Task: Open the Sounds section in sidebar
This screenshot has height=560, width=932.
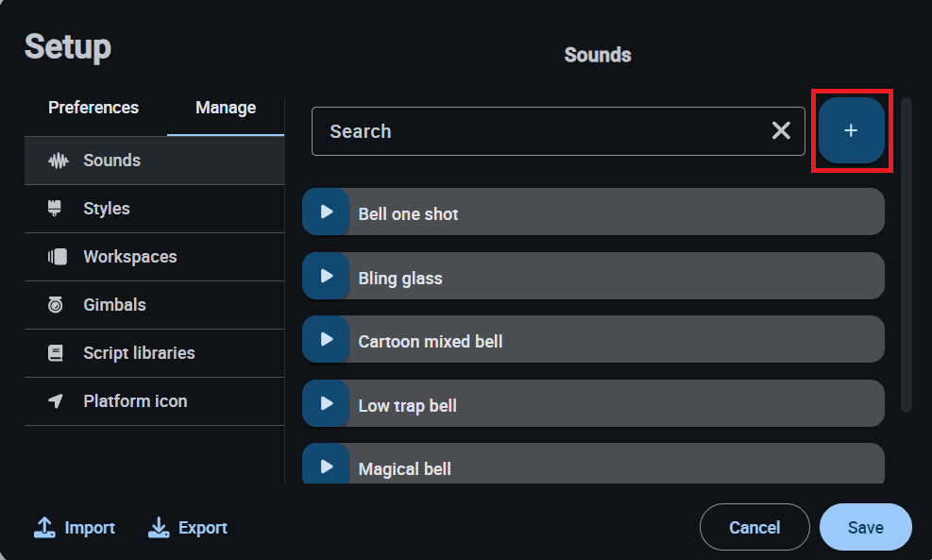Action: [111, 161]
